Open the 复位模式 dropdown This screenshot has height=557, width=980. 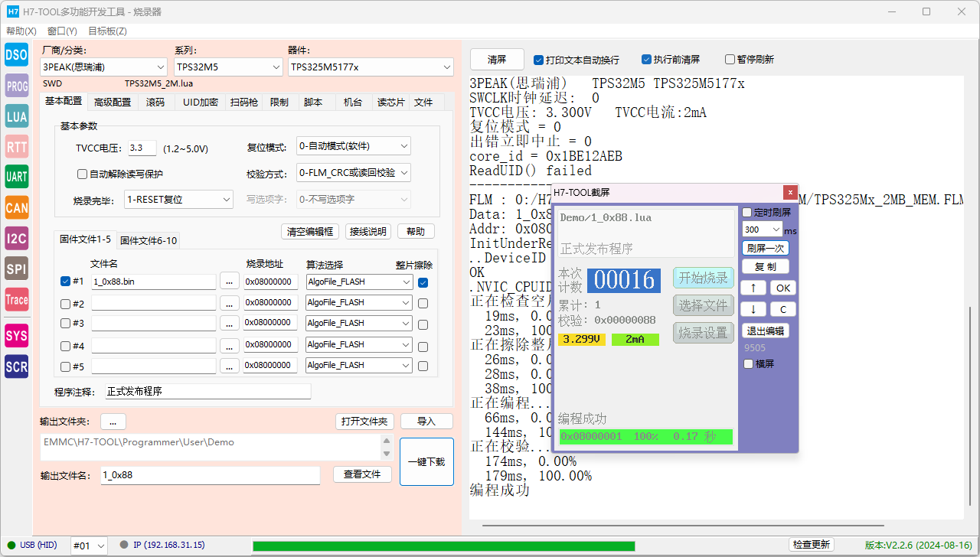[x=354, y=146]
